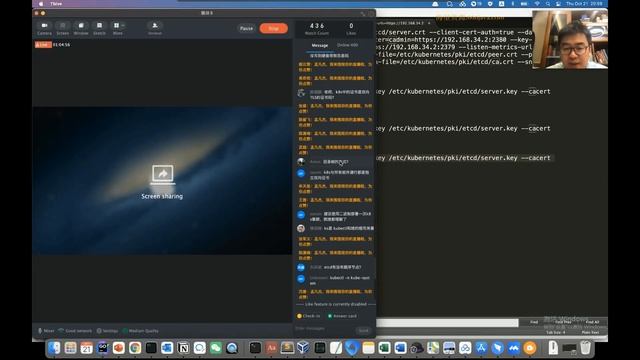
Task: Click the Wi-Fi status icon
Action: 537,4
